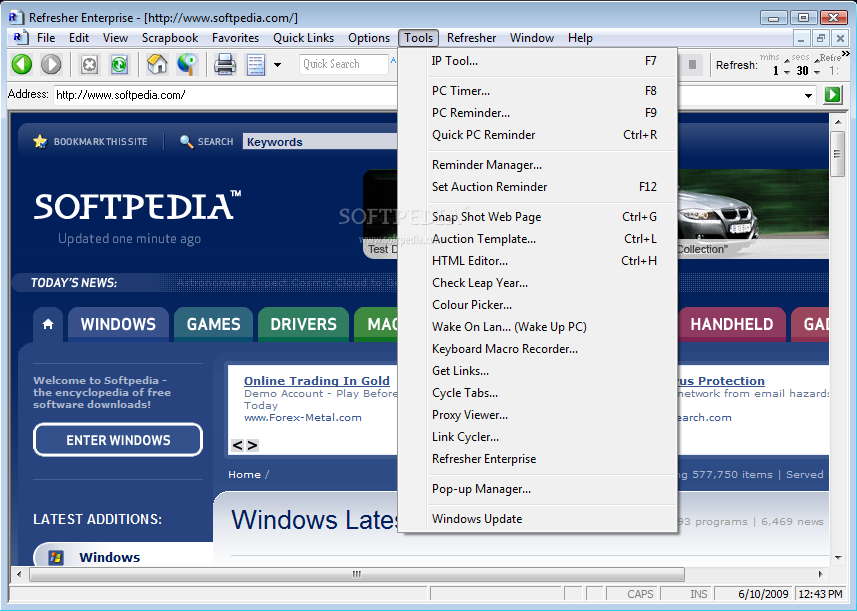Open the Help menu
Viewport: 857px width, 611px height.
[x=580, y=38]
